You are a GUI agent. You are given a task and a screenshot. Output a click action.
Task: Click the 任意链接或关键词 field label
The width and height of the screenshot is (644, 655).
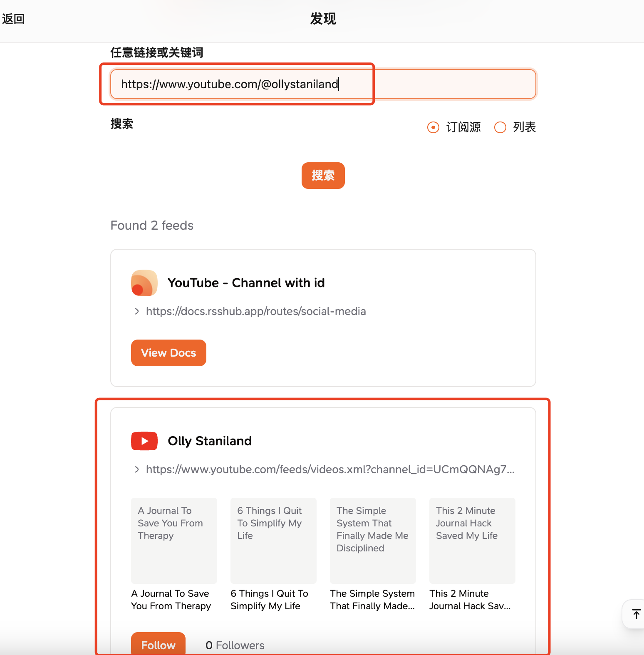pos(157,53)
